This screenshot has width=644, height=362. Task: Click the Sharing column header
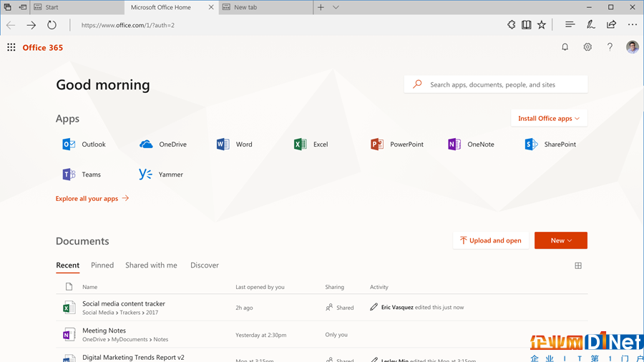click(334, 287)
